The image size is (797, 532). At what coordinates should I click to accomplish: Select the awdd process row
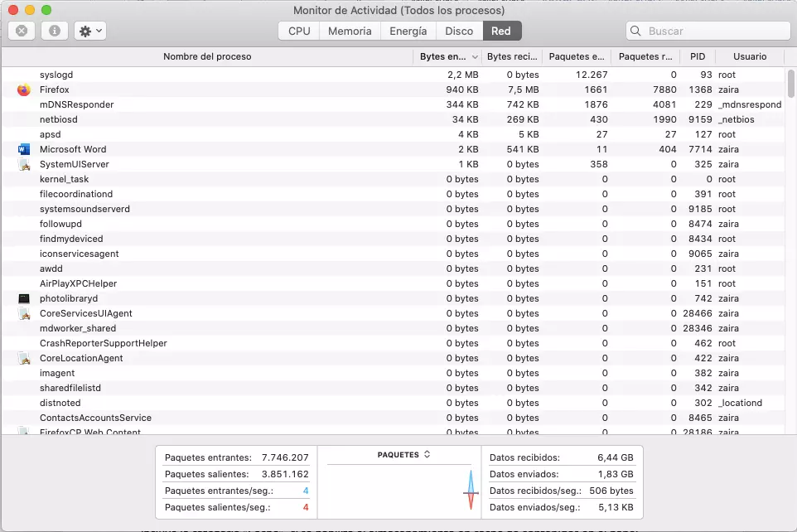tap(394, 268)
